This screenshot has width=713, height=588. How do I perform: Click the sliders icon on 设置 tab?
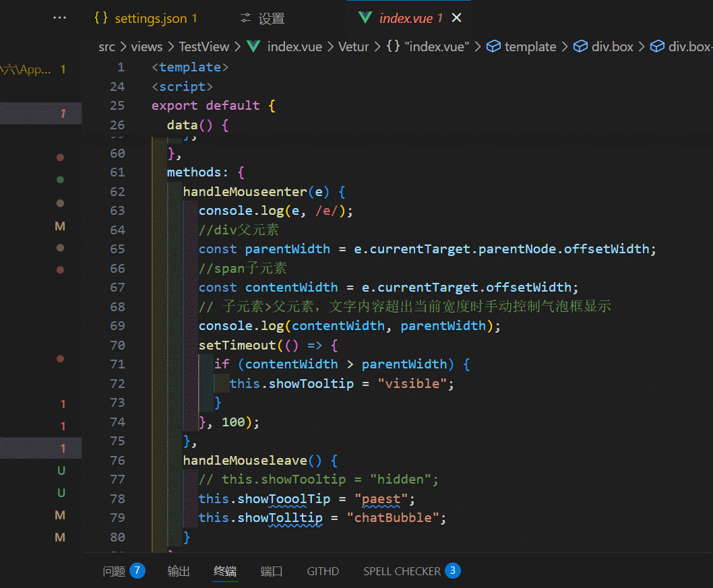tap(245, 18)
